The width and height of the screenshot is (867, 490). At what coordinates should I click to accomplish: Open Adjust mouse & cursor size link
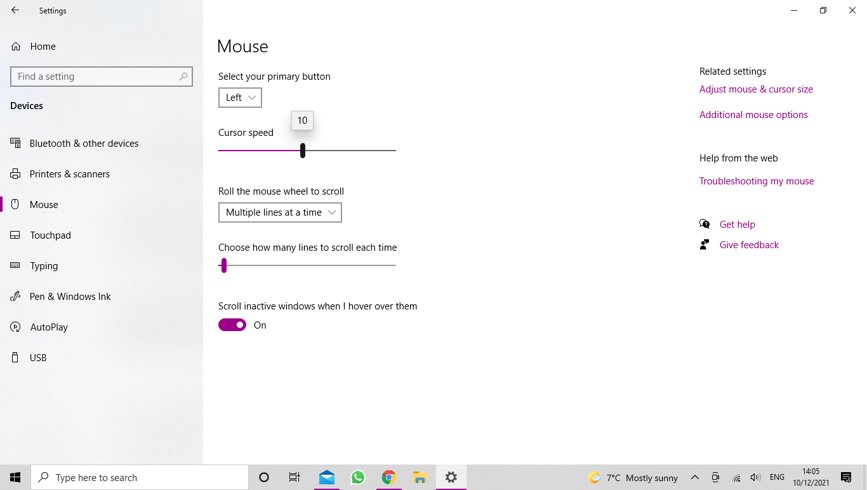point(756,89)
